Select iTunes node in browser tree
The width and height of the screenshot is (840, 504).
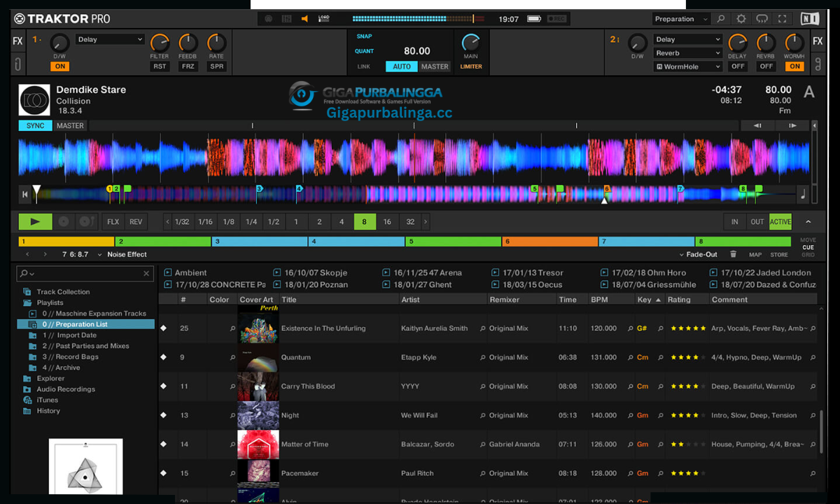click(48, 400)
